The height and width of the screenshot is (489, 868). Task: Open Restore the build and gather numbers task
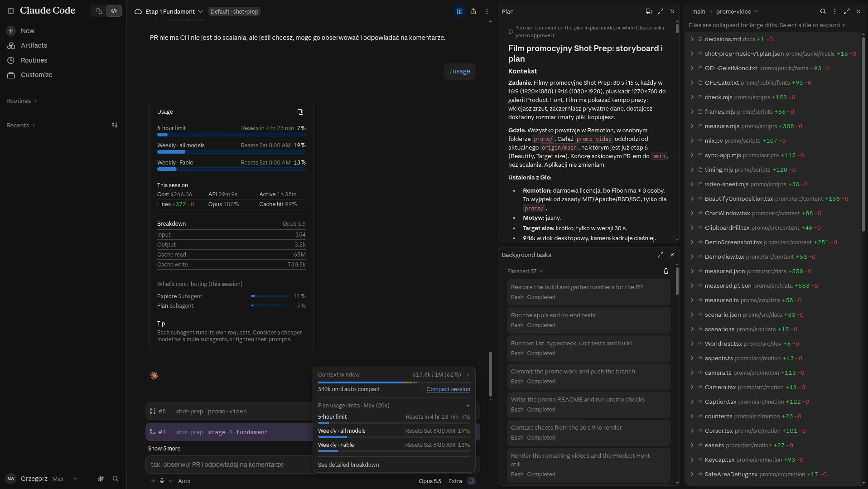pyautogui.click(x=588, y=292)
